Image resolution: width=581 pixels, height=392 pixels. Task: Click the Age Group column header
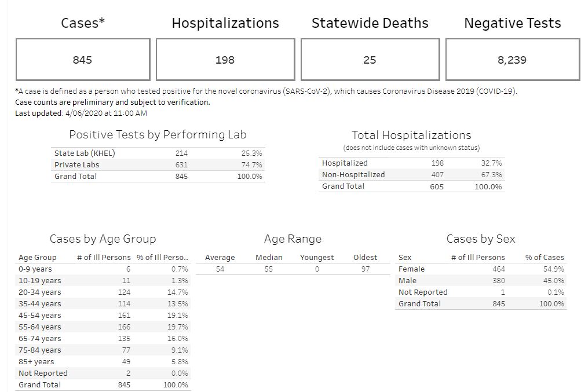38,258
